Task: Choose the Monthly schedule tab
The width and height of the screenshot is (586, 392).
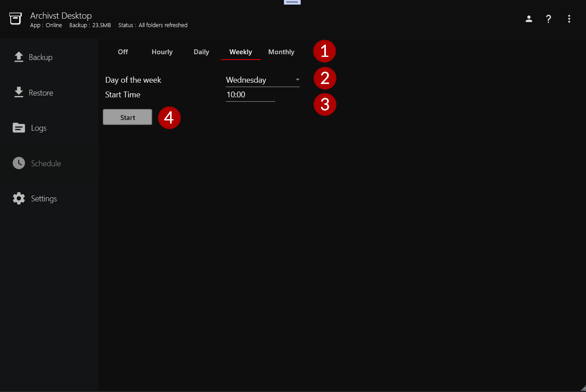Action: pos(281,52)
